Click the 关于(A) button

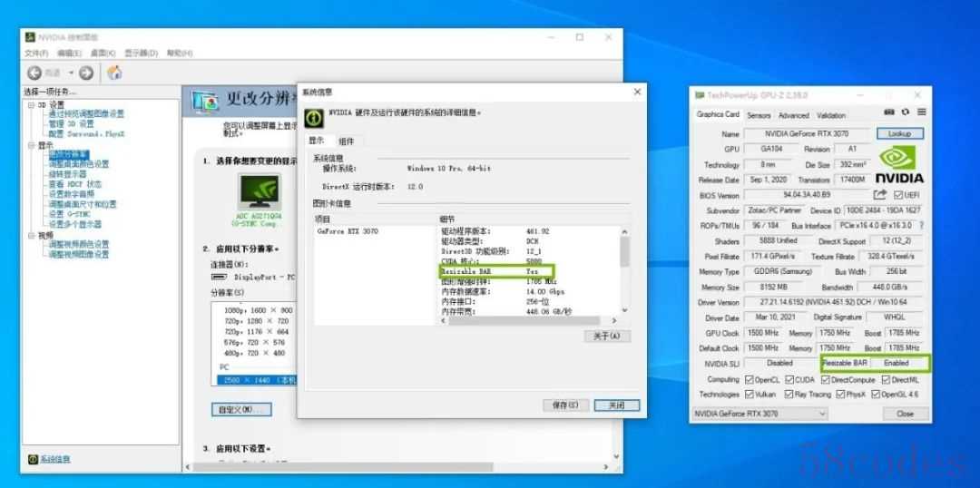606,336
